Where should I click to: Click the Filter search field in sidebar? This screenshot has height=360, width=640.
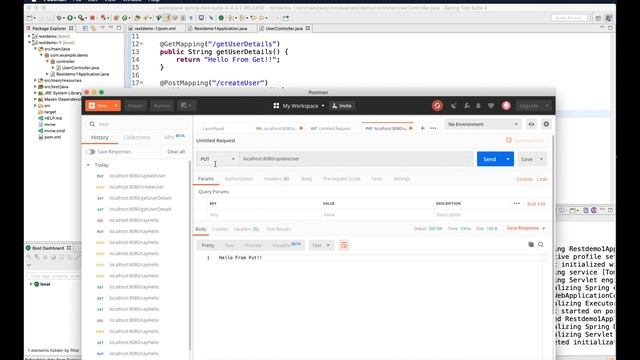(x=137, y=124)
